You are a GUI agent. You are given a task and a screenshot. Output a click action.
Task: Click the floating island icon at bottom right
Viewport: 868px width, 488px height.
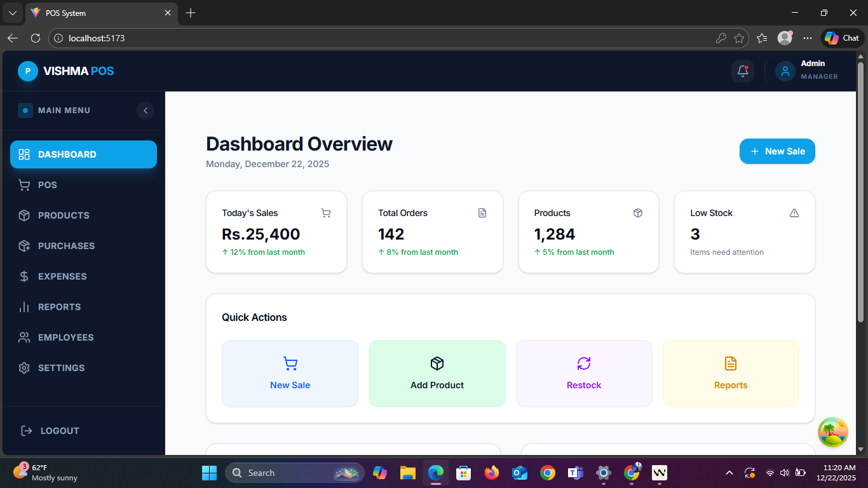pos(833,433)
